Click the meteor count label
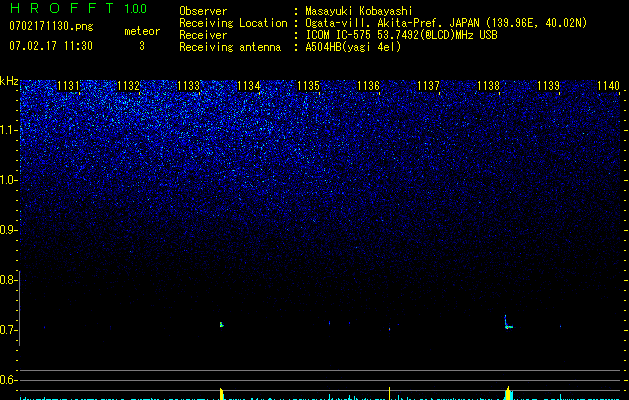 coord(142,31)
